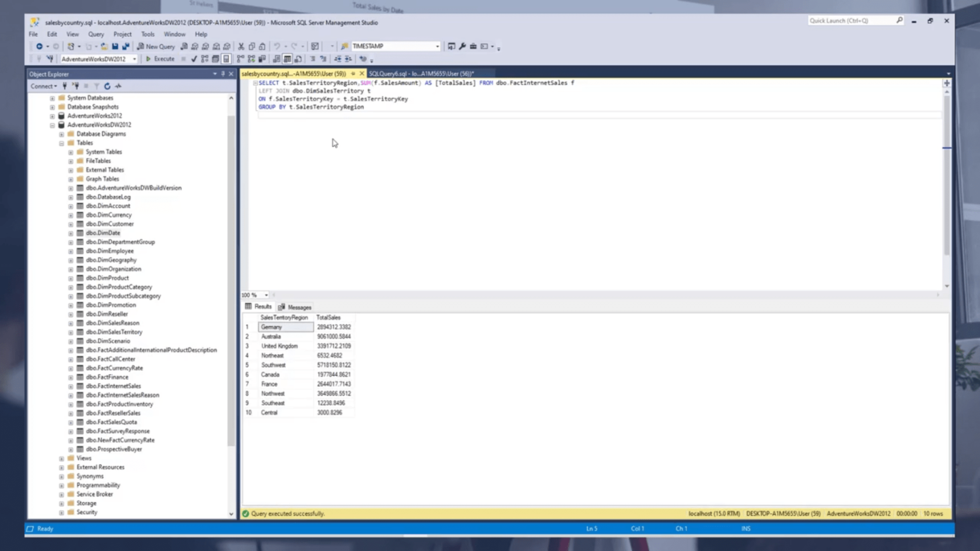Expand the Views folder node
Screen dimensions: 980x551
tap(61, 458)
